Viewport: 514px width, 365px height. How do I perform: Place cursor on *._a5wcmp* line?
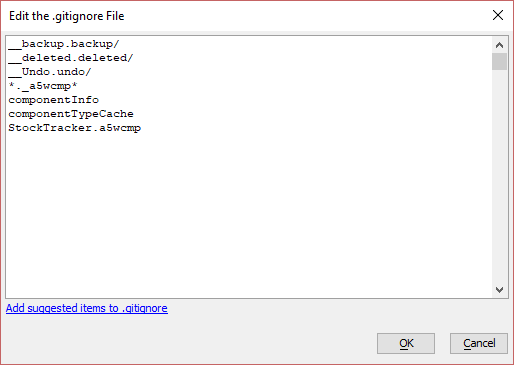click(43, 86)
